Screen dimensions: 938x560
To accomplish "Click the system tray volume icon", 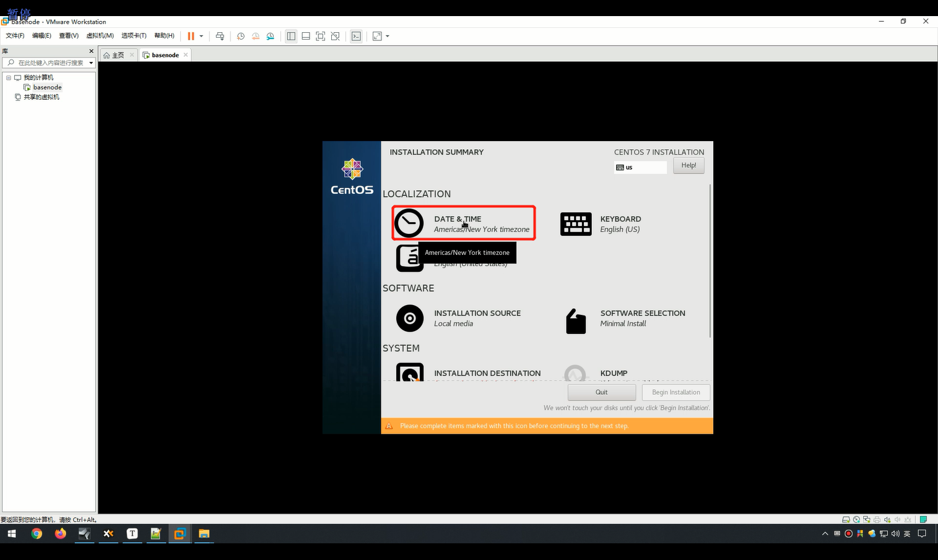I will pos(895,533).
